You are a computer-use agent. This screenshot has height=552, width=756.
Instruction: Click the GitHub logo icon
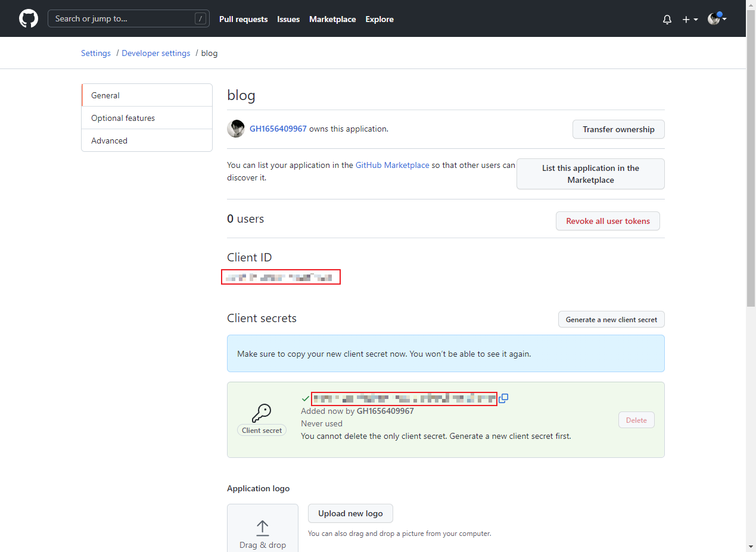click(x=28, y=18)
